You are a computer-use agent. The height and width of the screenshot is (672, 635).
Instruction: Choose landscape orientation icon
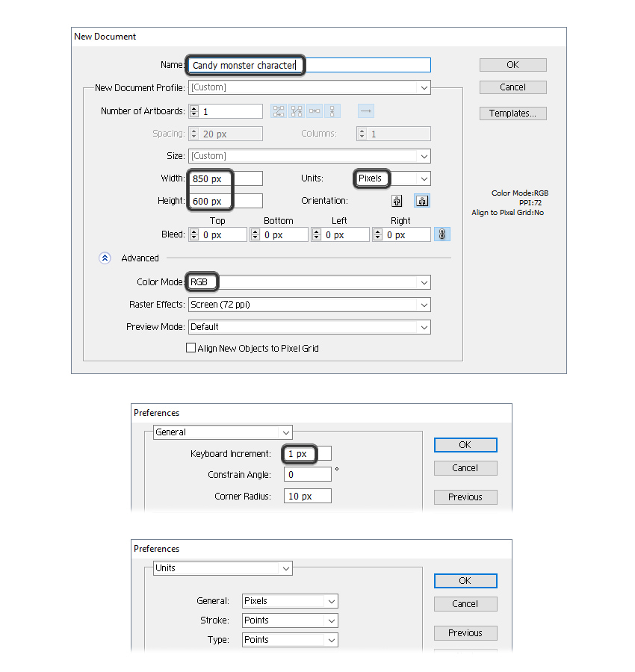tap(422, 201)
